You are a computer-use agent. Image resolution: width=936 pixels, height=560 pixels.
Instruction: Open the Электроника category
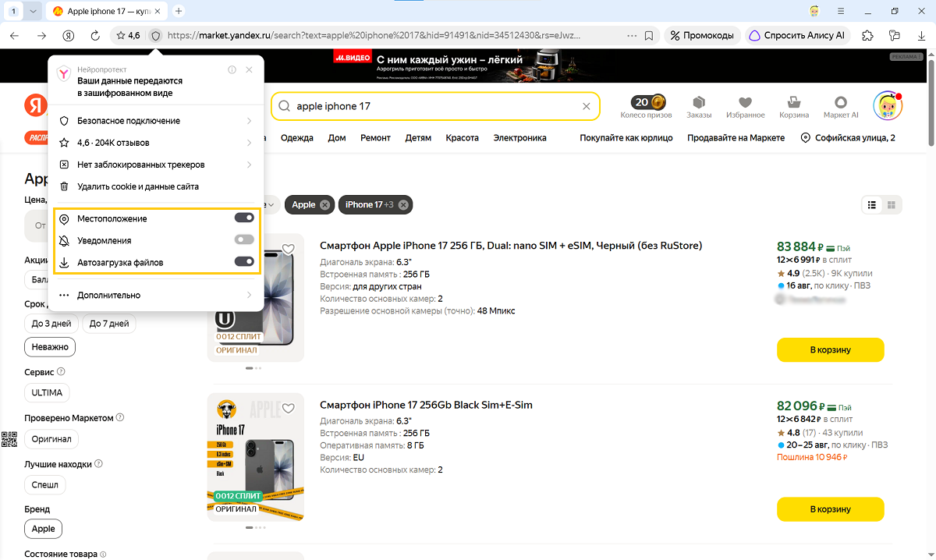tap(519, 137)
